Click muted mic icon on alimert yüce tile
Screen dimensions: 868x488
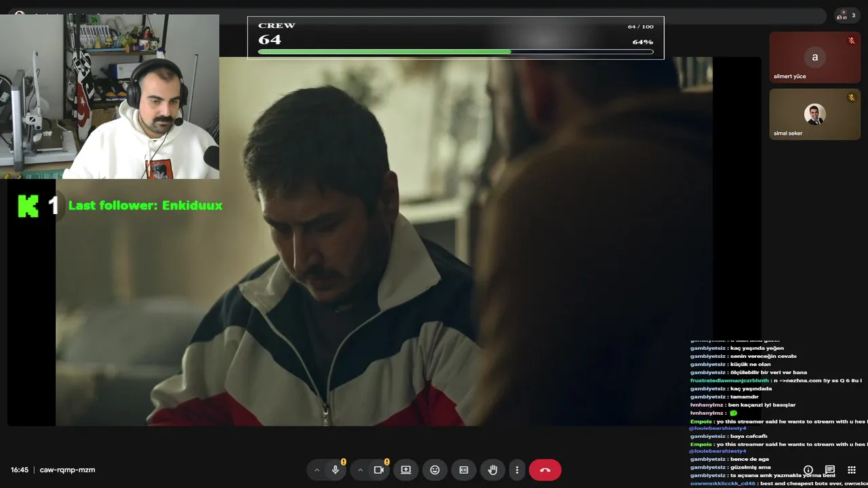click(x=852, y=41)
